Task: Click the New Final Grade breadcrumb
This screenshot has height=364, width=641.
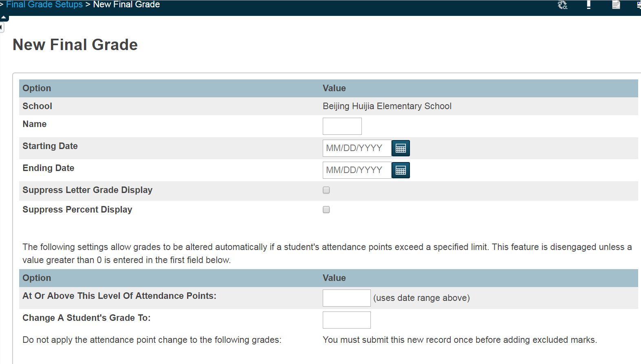Action: 126,4
